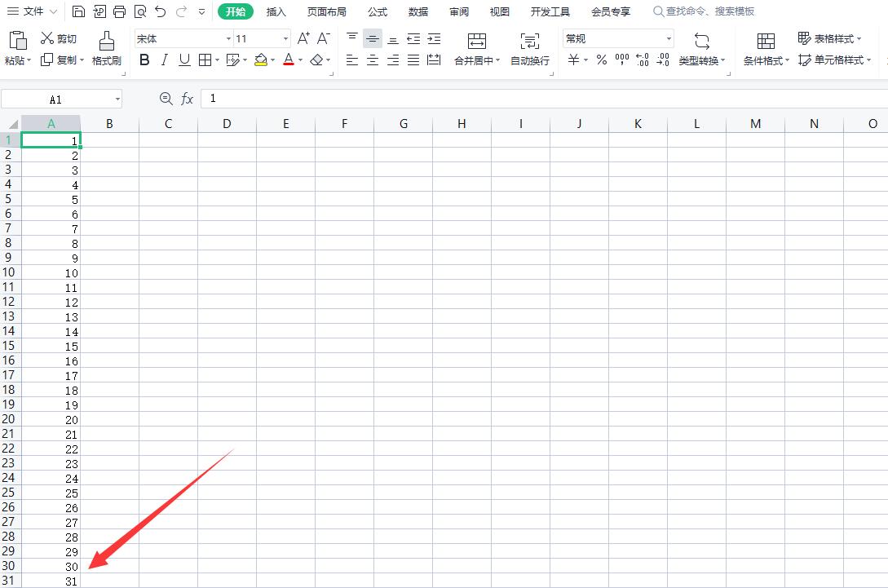This screenshot has height=588, width=888.
Task: Switch to the 页面布局 tab
Action: [327, 11]
